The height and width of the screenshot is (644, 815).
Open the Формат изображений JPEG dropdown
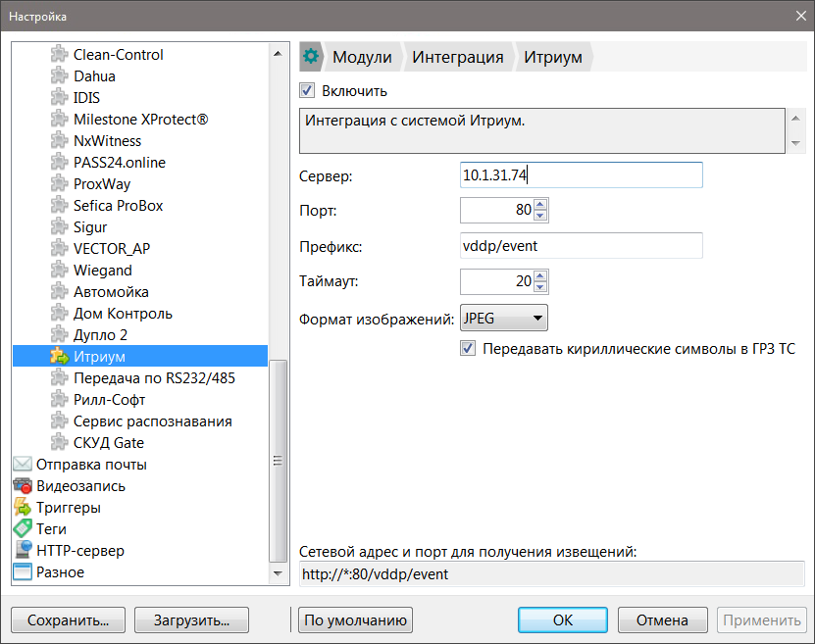503,319
